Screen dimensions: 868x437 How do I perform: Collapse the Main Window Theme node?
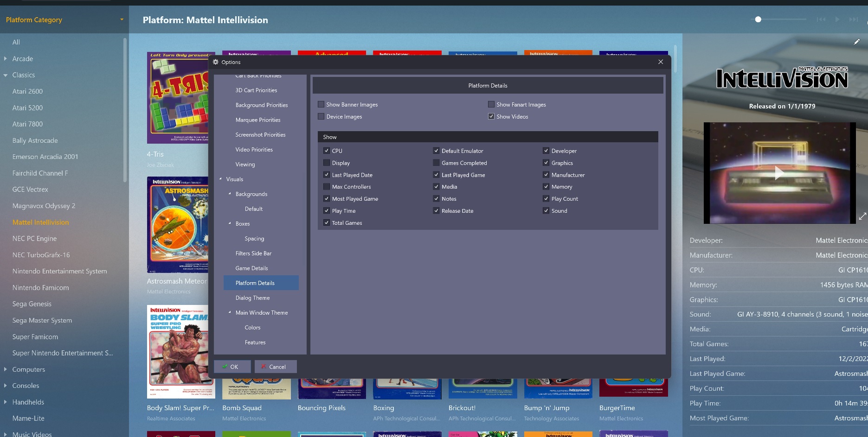[230, 312]
